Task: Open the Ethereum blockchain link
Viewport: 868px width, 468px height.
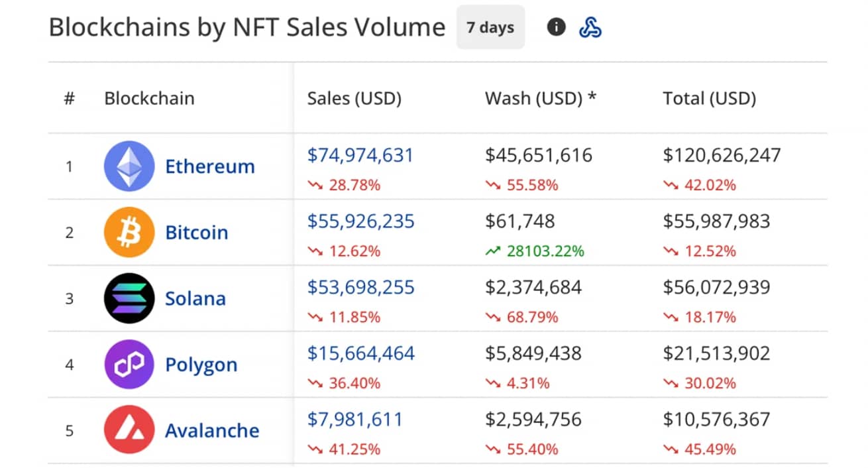Action: click(210, 166)
